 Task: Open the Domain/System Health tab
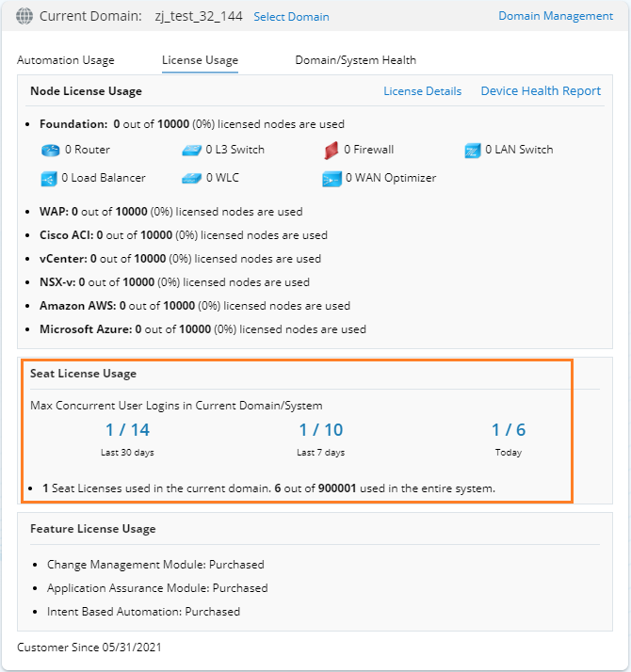tap(355, 60)
